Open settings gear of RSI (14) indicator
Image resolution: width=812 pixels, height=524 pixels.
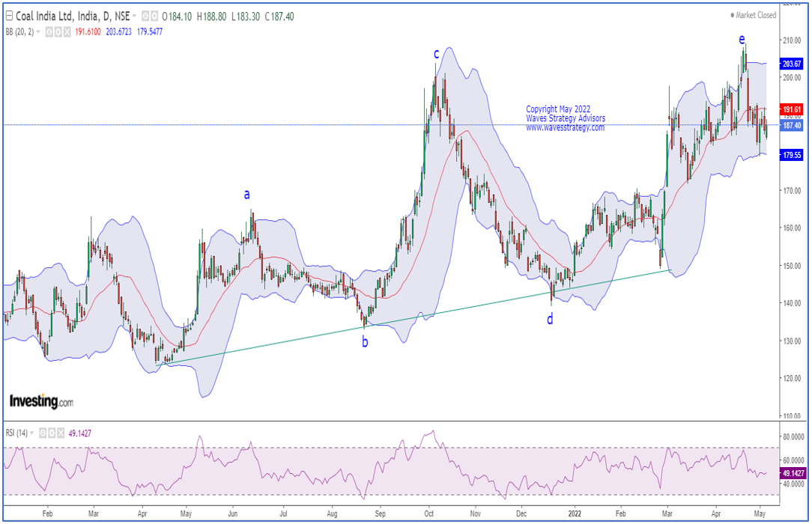(x=52, y=433)
